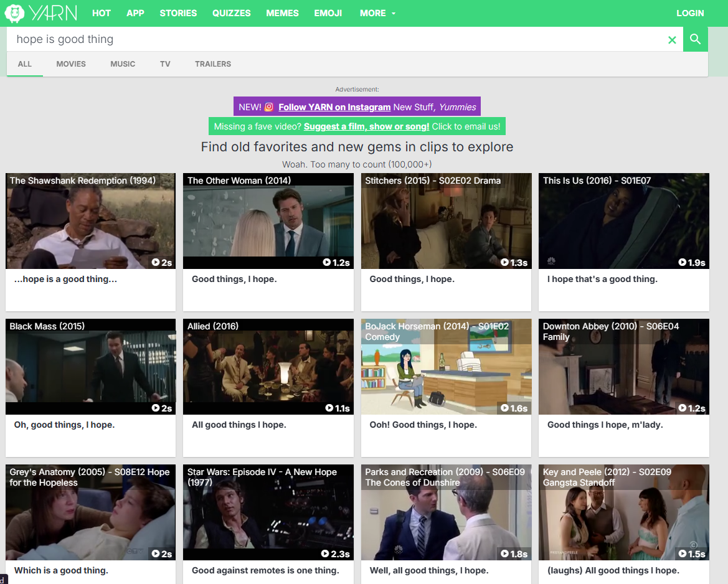Screen dimensions: 728x584
Task: Open Follow YARN on Instagram link
Action: (334, 107)
